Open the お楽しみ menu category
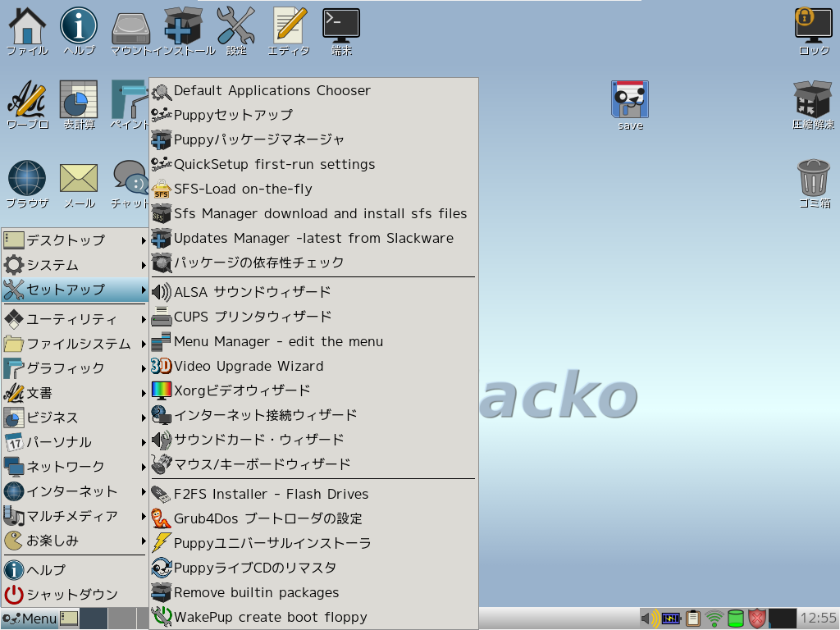 75,541
